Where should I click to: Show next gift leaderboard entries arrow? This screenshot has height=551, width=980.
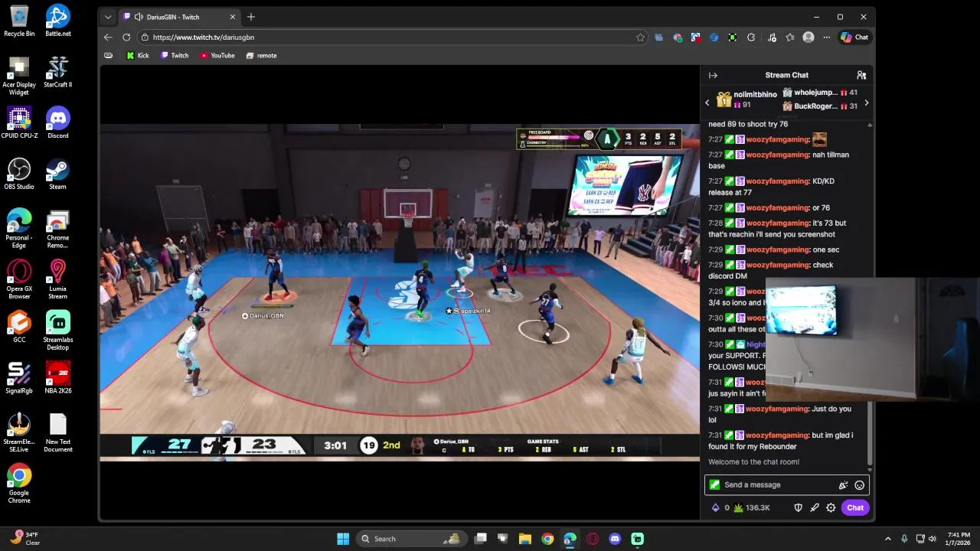[x=866, y=103]
